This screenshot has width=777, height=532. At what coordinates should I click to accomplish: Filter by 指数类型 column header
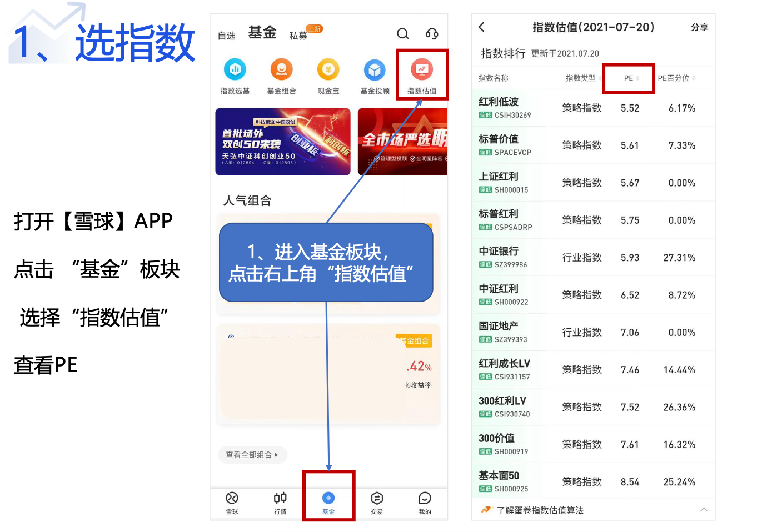click(583, 78)
